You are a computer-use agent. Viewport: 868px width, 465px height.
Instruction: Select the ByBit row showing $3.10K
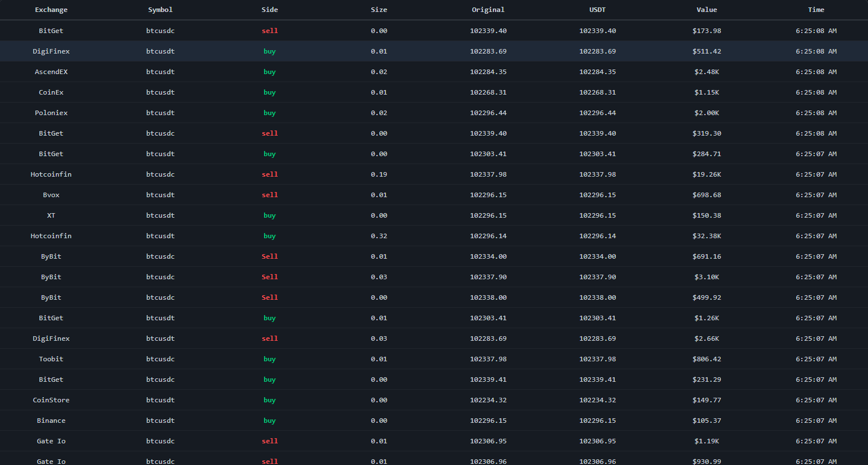click(x=707, y=276)
